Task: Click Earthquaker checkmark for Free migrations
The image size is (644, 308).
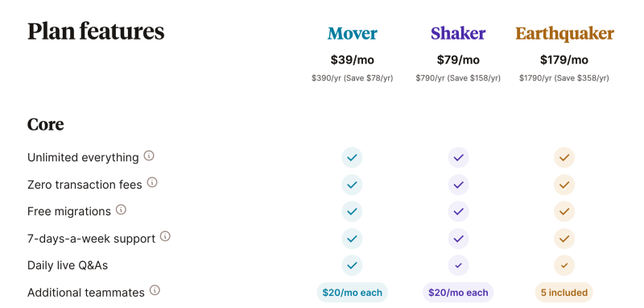Action: click(x=564, y=212)
